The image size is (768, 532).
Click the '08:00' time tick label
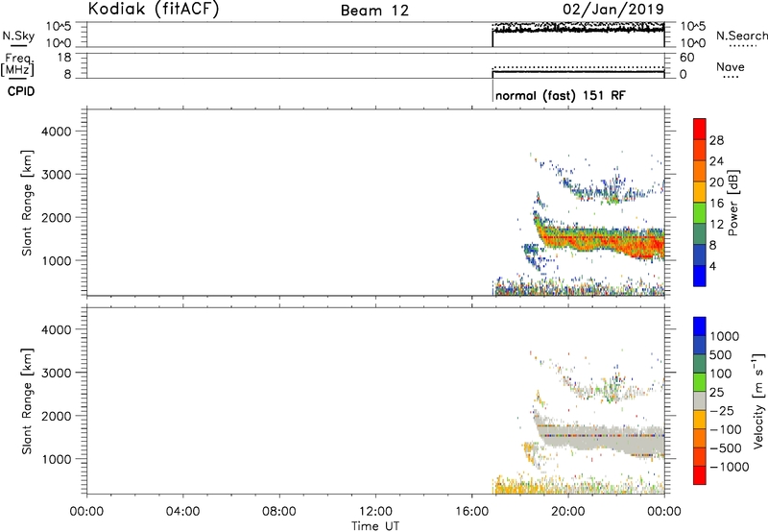pyautogui.click(x=278, y=512)
